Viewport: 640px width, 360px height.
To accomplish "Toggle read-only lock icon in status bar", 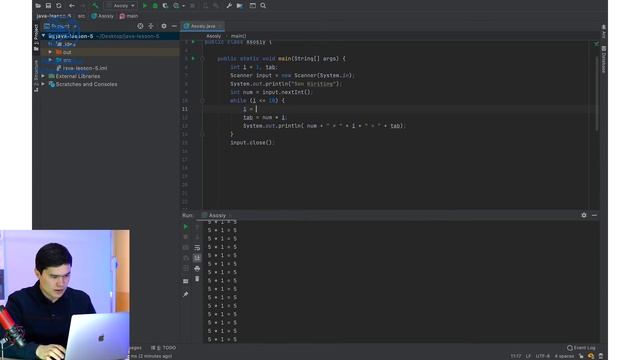I will point(581,356).
